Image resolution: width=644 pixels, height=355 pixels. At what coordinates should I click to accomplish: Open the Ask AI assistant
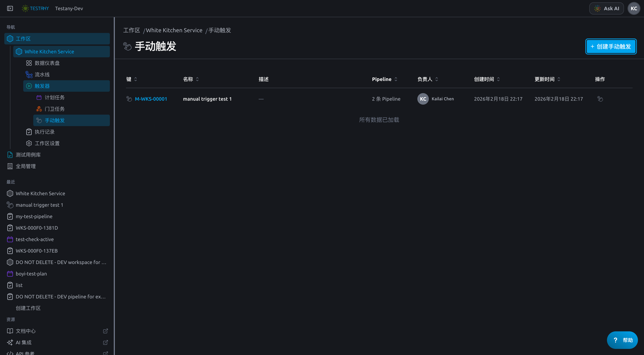pyautogui.click(x=606, y=9)
